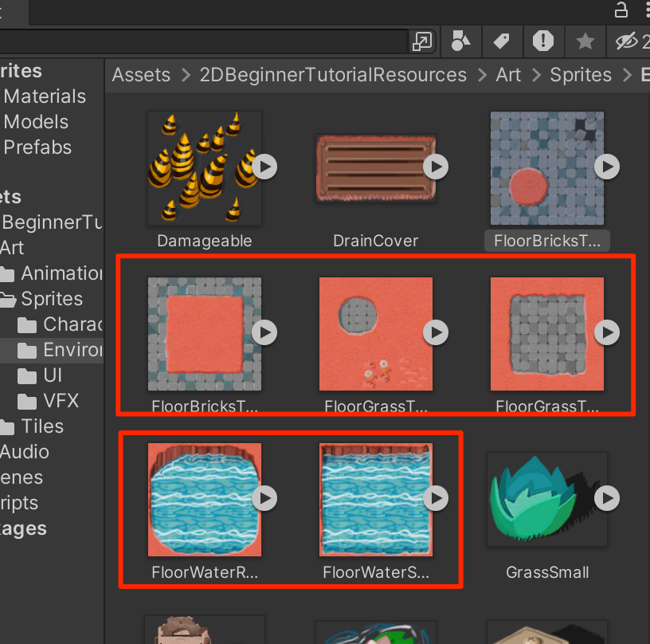
Task: Expand the Damageable asset sub-sprites arrow
Action: [264, 167]
